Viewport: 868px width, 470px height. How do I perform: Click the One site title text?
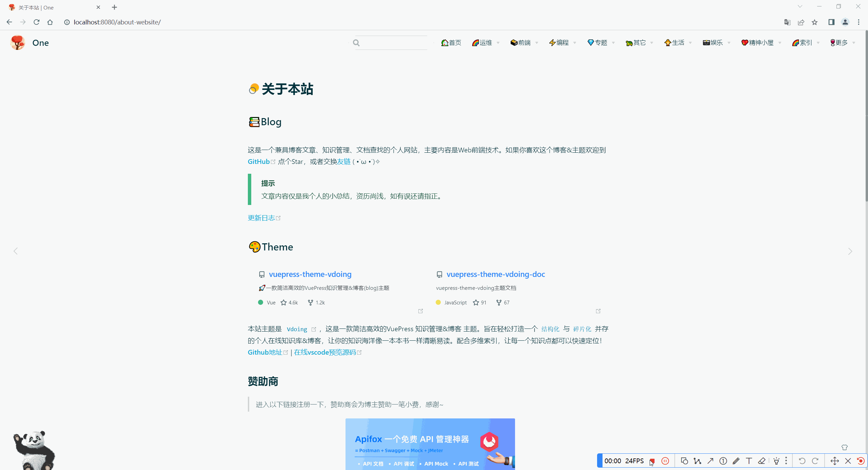pyautogui.click(x=41, y=43)
